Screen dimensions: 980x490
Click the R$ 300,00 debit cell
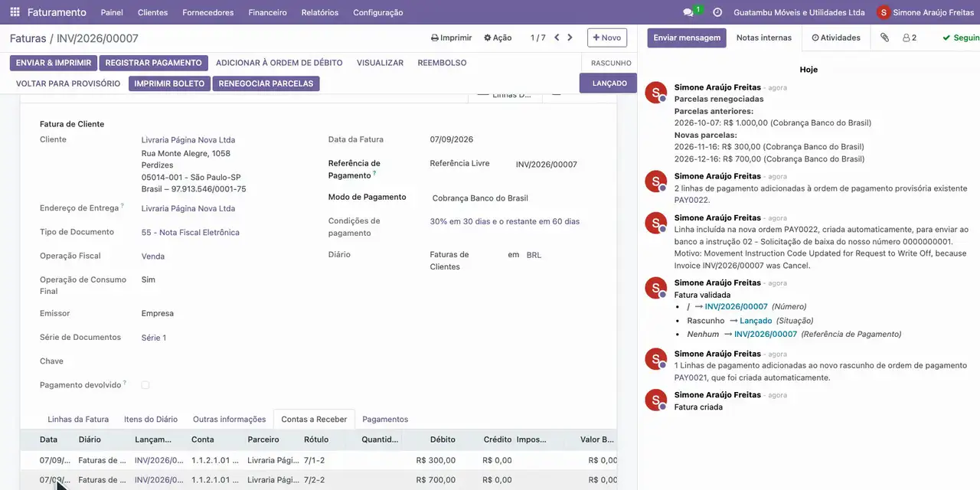(436, 460)
